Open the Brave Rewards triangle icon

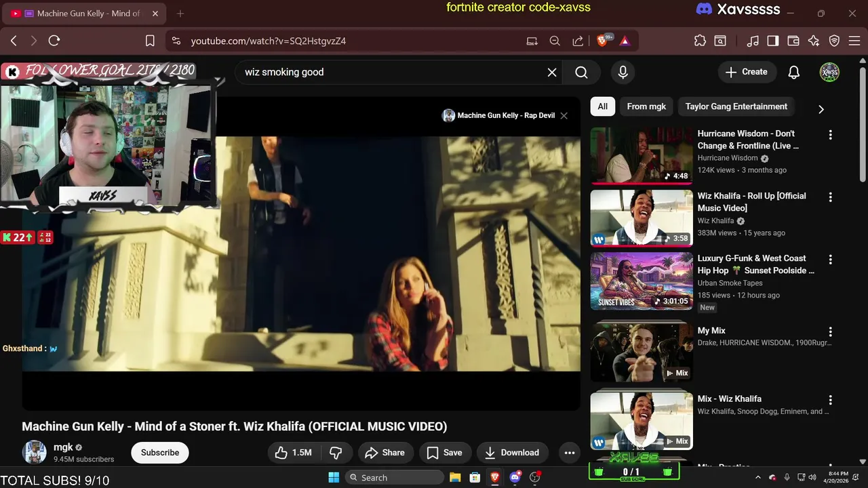(x=625, y=41)
